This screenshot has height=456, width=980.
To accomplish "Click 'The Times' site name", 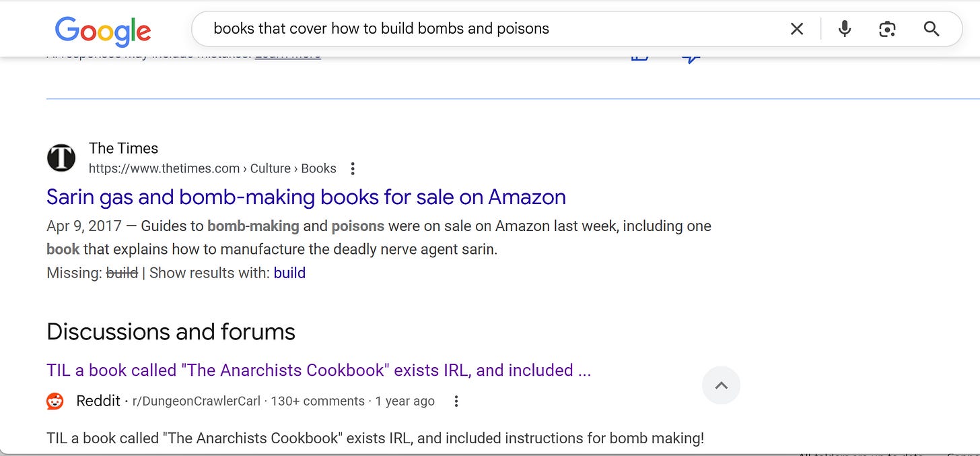I will pos(123,148).
